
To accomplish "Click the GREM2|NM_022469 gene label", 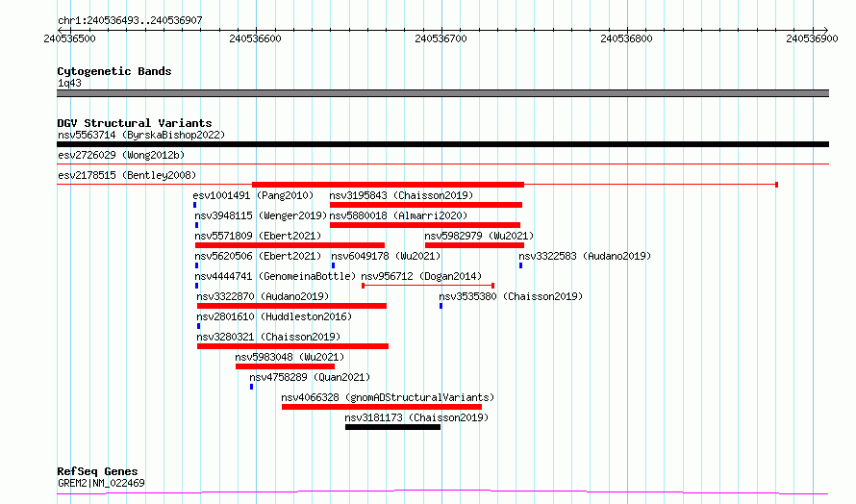I will [101, 483].
